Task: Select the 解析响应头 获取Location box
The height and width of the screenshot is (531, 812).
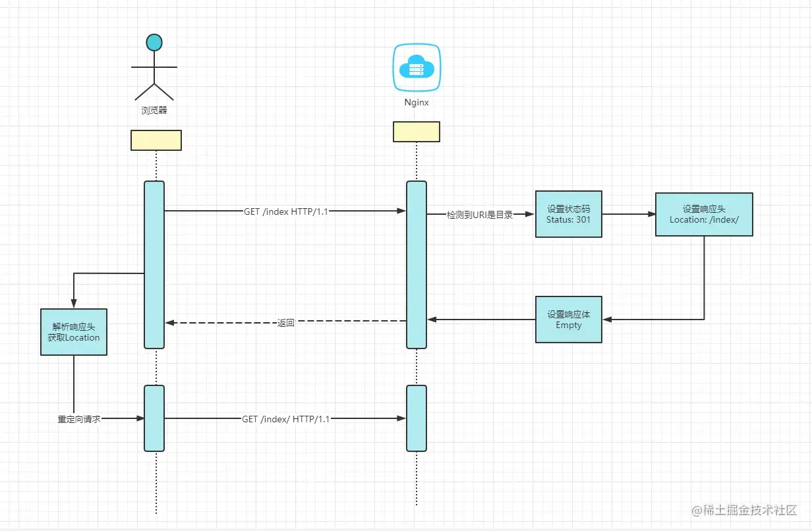Action: pyautogui.click(x=74, y=331)
